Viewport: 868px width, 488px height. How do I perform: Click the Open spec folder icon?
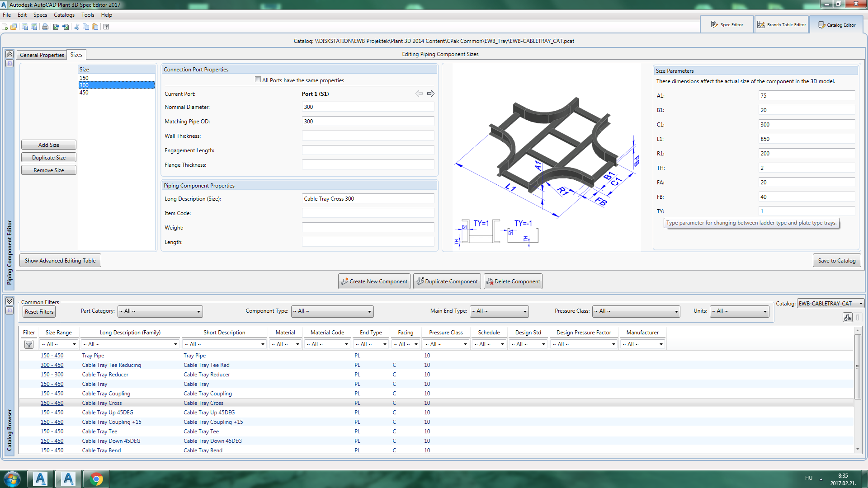[14, 27]
